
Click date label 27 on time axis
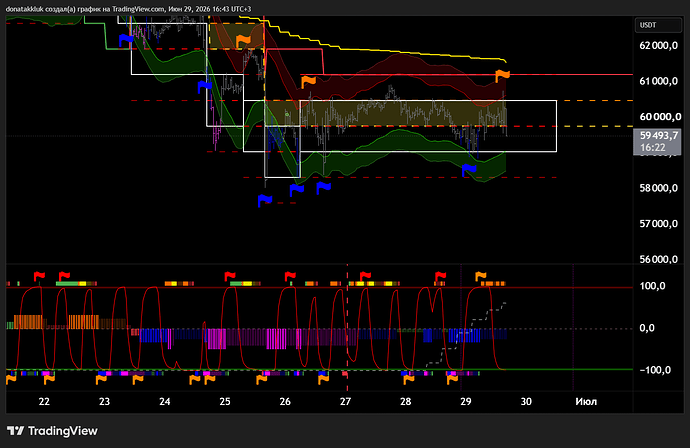tap(345, 401)
